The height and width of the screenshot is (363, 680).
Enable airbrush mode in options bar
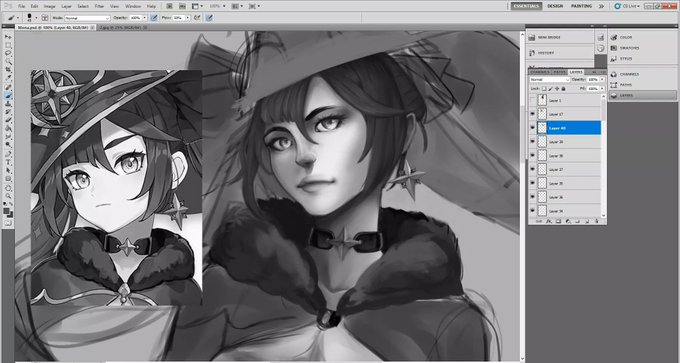point(197,18)
